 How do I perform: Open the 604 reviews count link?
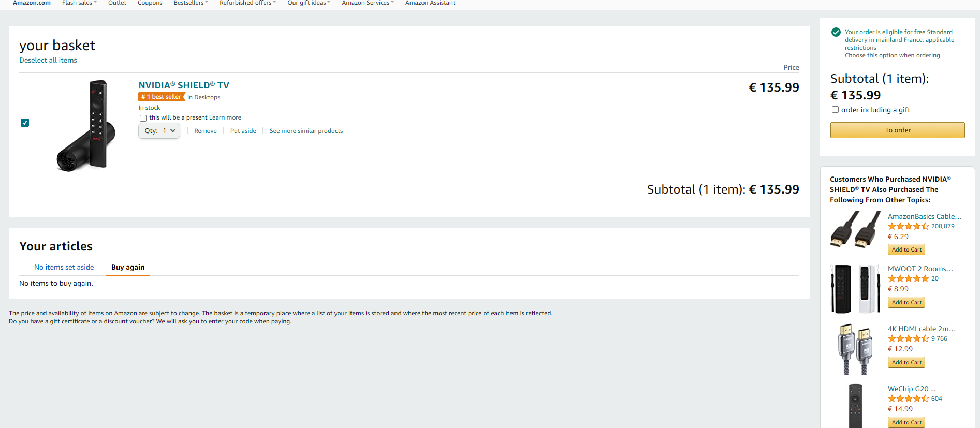coord(937,399)
